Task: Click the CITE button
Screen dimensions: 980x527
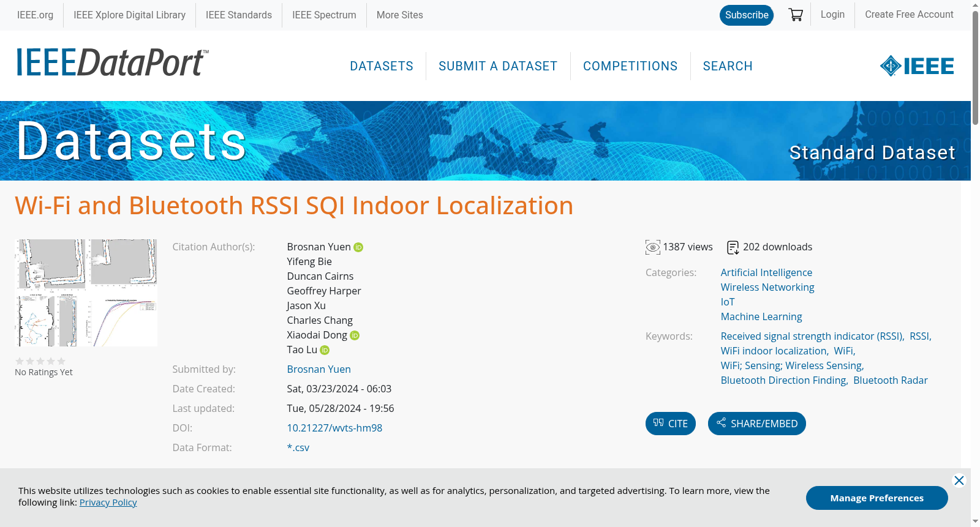Action: (x=671, y=424)
